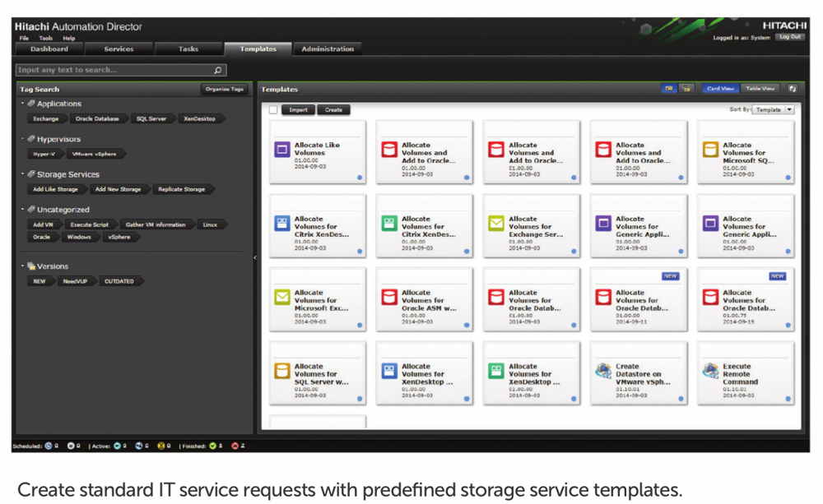The height and width of the screenshot is (504, 823).
Task: Click the 'Logged in as: System' text
Action: [742, 37]
